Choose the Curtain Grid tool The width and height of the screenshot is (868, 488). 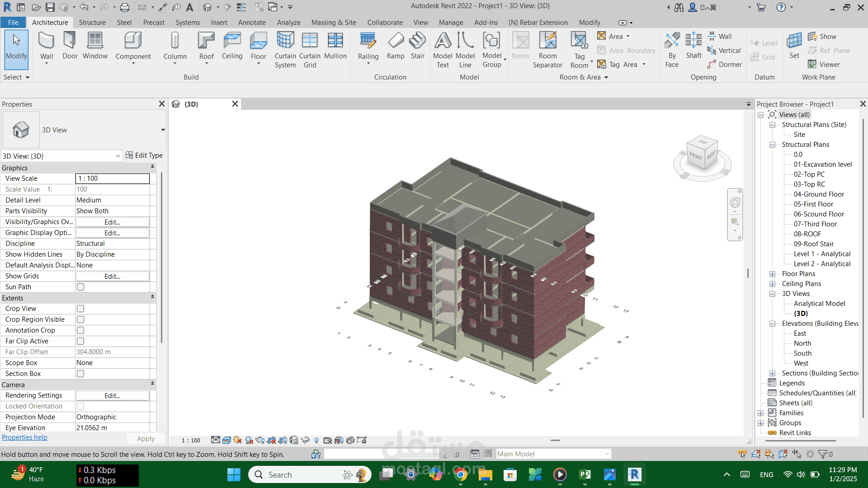[x=310, y=50]
